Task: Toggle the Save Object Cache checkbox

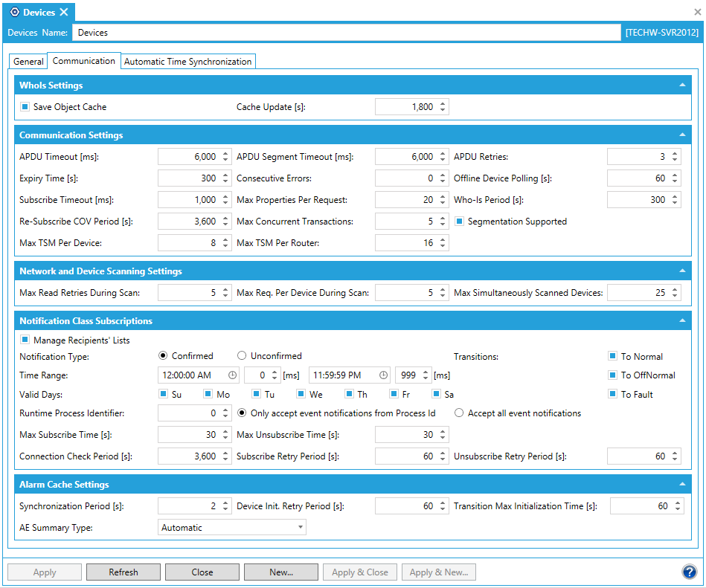Action: (x=25, y=107)
